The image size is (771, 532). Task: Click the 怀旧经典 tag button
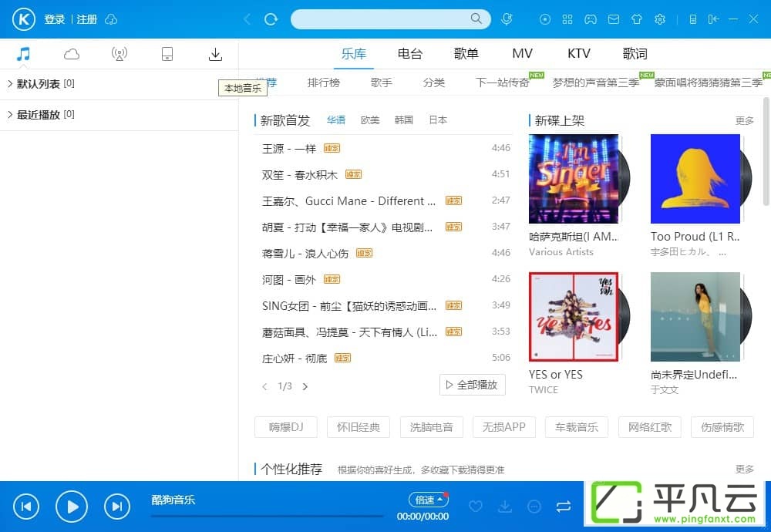click(359, 427)
